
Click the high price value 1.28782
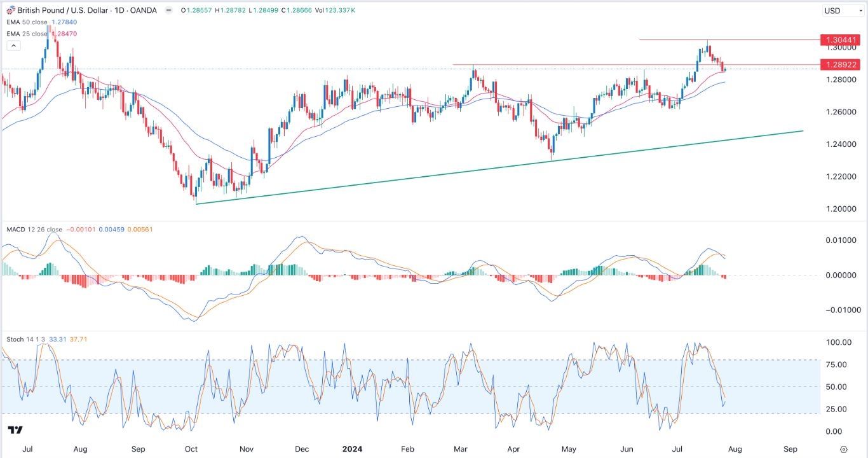[x=234, y=10]
